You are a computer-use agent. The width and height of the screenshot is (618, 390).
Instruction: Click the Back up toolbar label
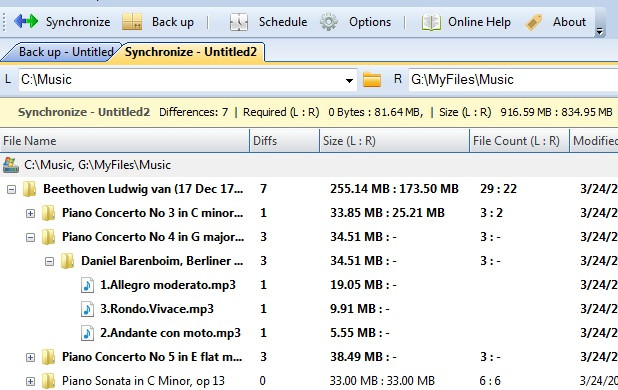(173, 22)
